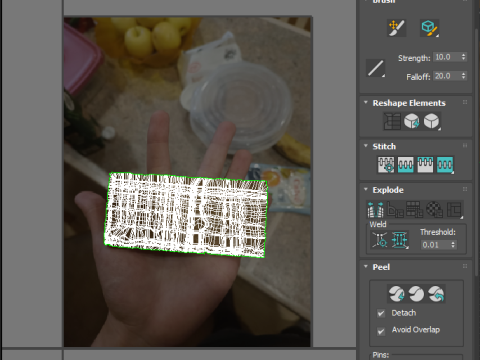Click the Stitch rollout grip handle

click(x=465, y=146)
